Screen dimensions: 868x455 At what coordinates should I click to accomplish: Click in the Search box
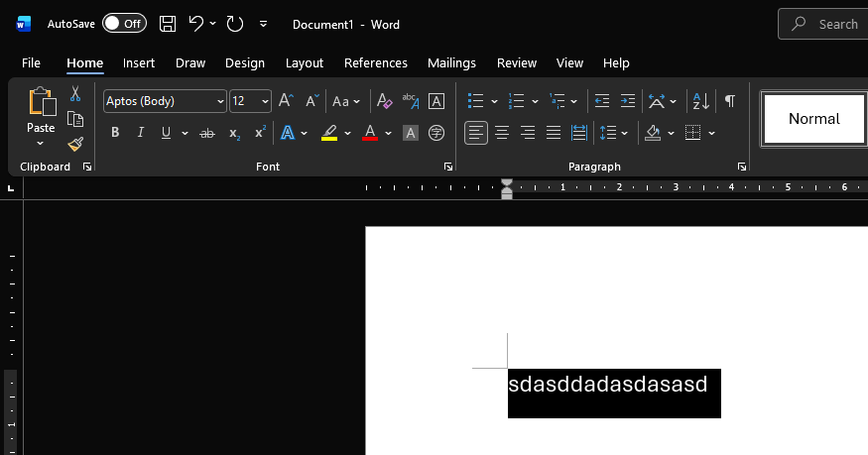coord(823,24)
